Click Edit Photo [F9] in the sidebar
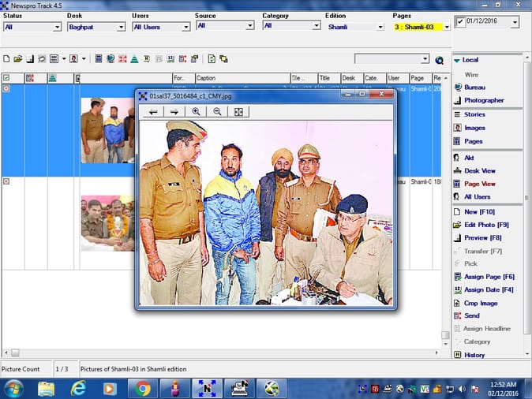Image resolution: width=532 pixels, height=399 pixels. click(x=486, y=225)
